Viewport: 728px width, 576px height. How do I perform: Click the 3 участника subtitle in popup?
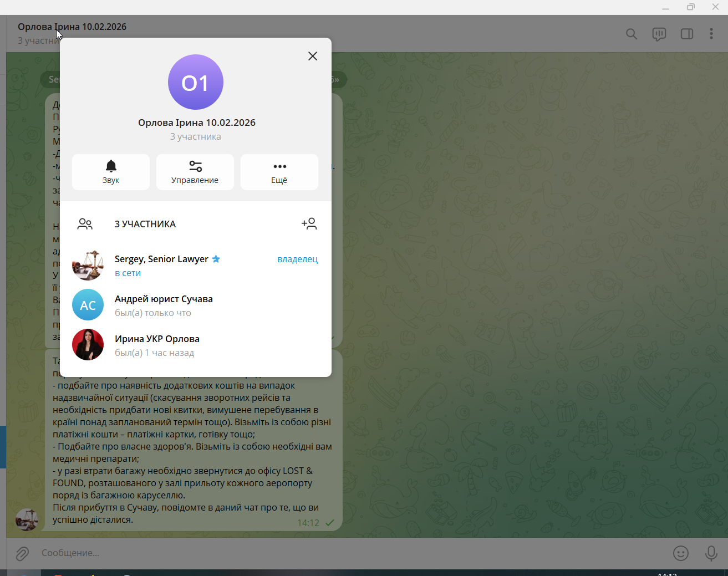(x=196, y=136)
